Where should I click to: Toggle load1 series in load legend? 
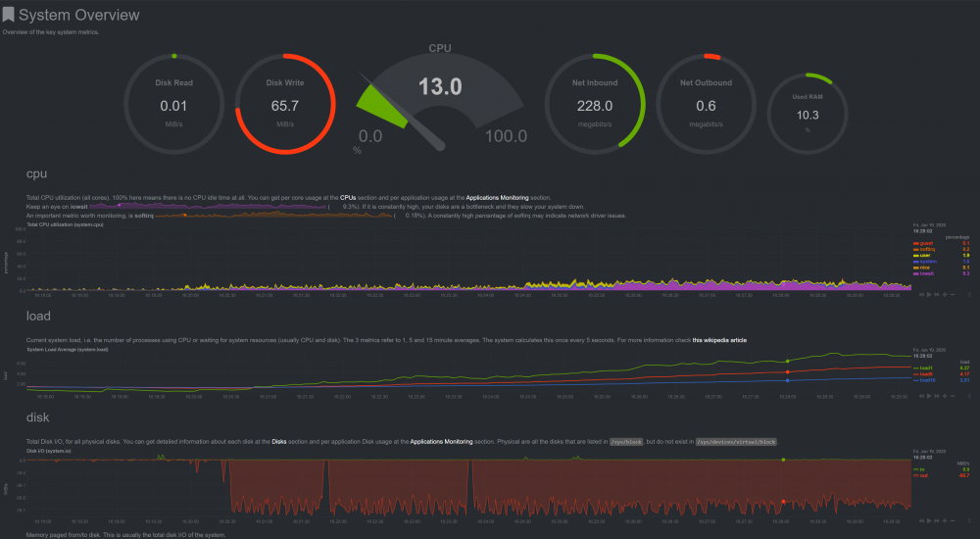[x=922, y=367]
